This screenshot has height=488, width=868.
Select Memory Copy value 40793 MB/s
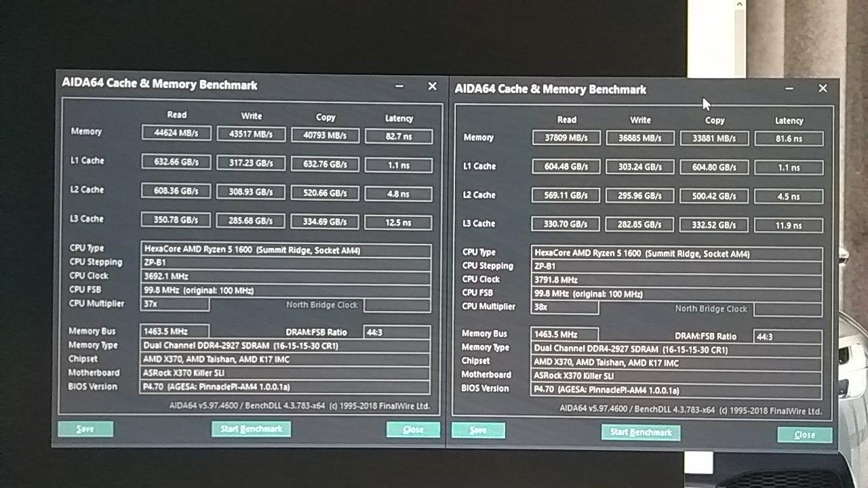pyautogui.click(x=325, y=136)
